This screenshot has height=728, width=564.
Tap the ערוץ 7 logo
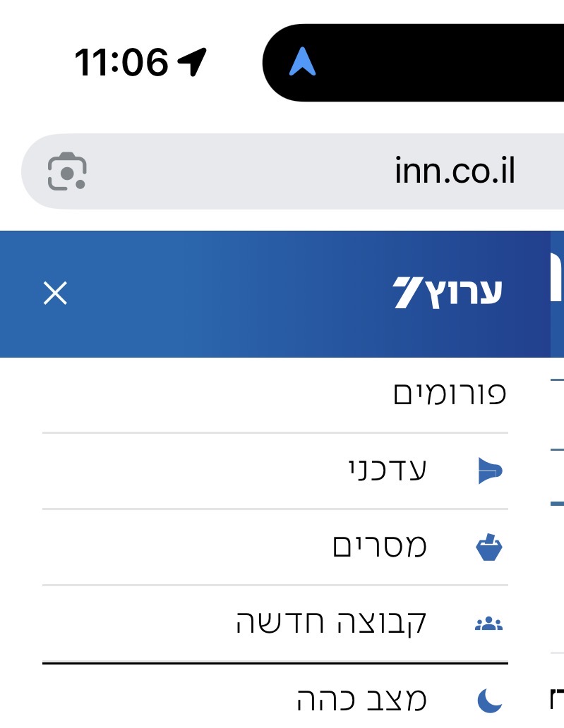(x=448, y=293)
